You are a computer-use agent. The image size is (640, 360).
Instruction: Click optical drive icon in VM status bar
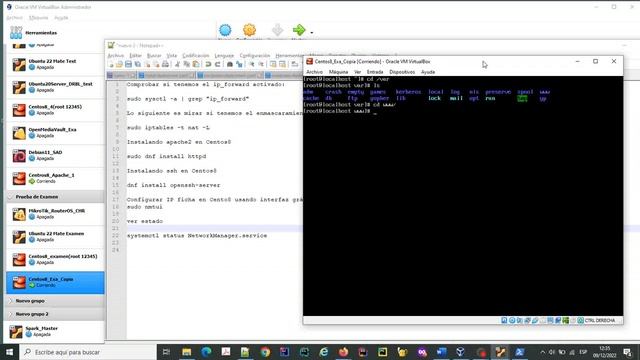[512, 320]
